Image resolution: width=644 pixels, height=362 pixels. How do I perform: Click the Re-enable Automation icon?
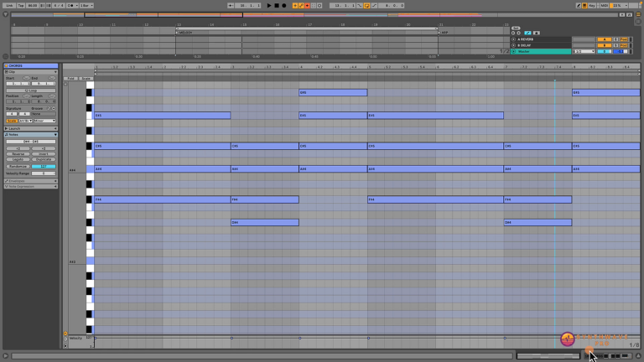click(x=307, y=6)
